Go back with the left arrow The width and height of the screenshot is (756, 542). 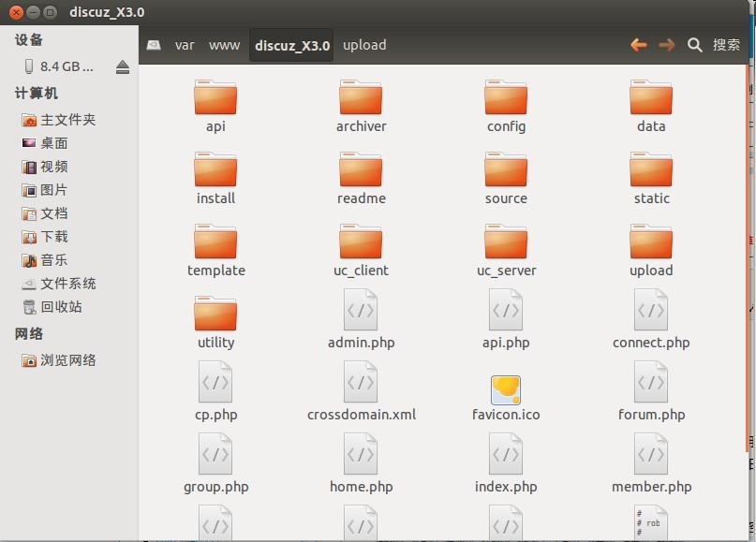click(x=639, y=45)
